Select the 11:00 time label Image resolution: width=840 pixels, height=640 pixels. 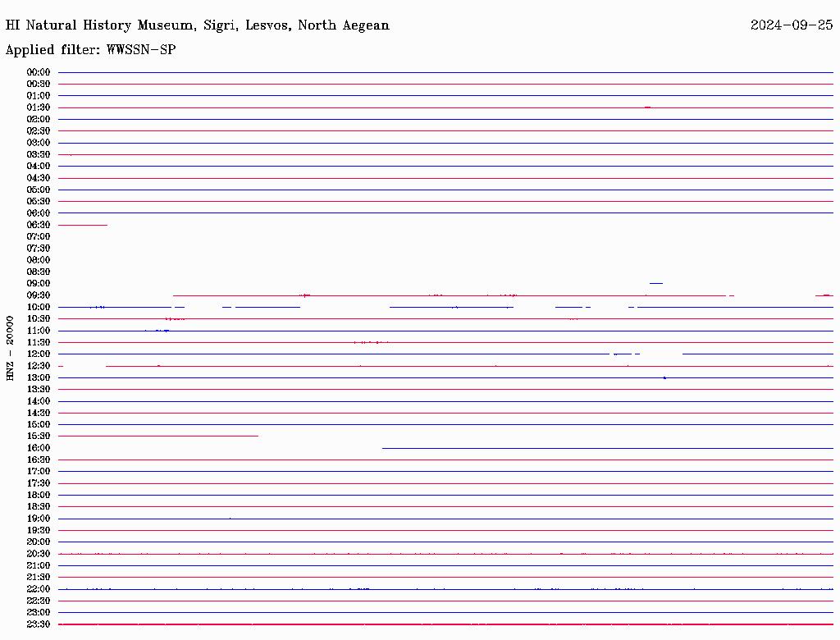click(x=39, y=331)
